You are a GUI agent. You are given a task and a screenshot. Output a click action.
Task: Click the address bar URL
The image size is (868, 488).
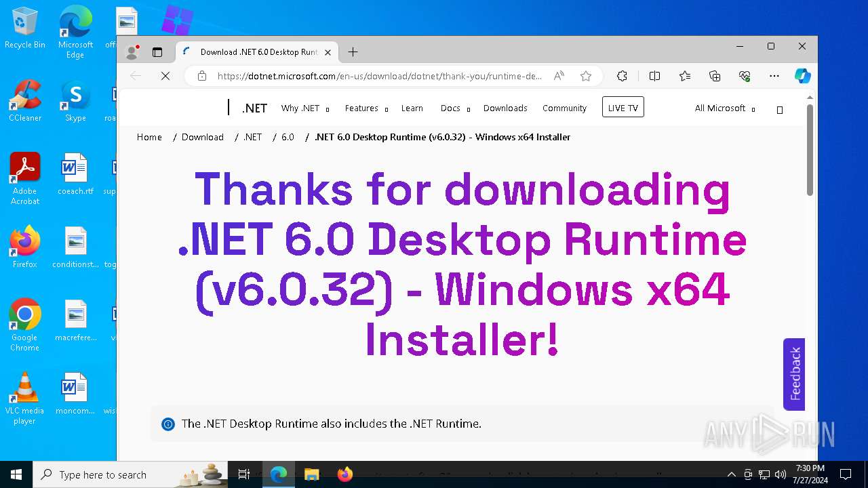click(379, 76)
